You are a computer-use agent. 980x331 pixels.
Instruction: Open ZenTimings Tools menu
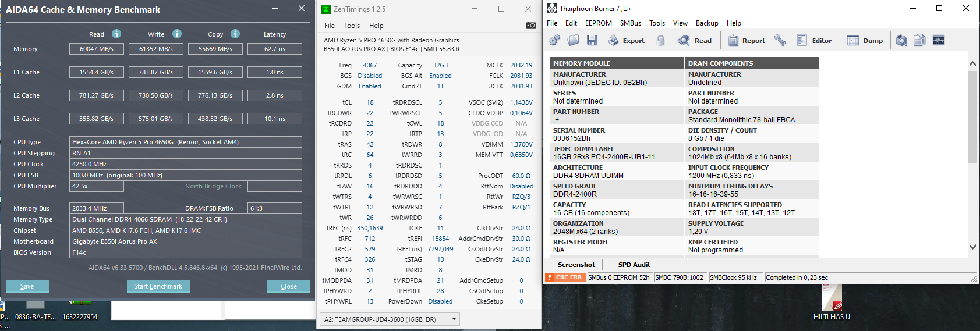tap(352, 26)
